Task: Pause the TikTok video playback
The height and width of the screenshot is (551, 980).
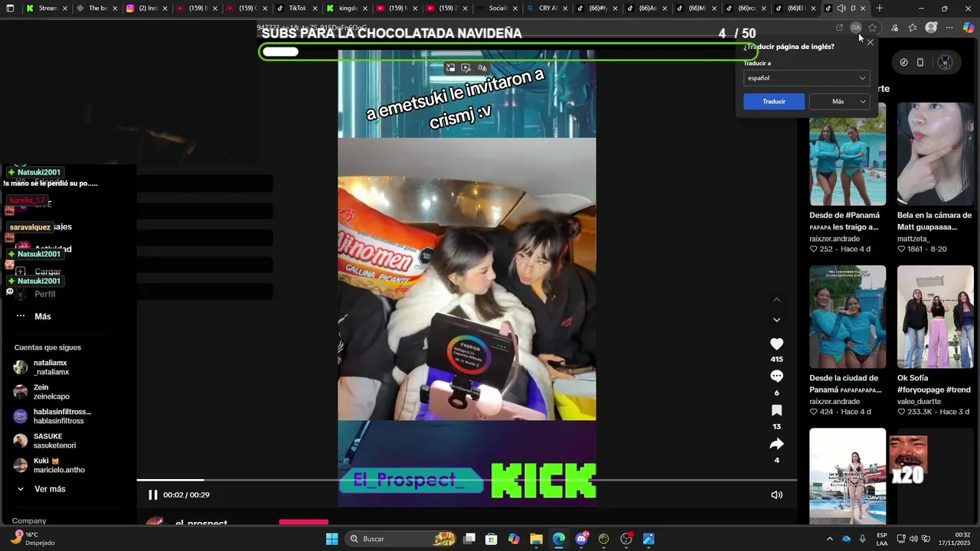Action: (152, 495)
